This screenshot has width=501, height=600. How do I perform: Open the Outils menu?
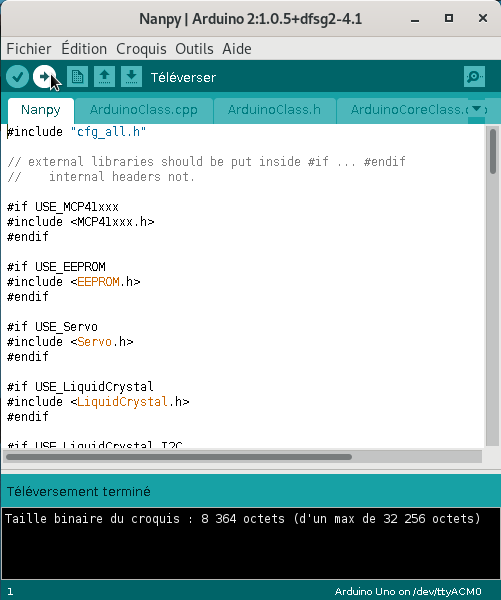pyautogui.click(x=194, y=49)
